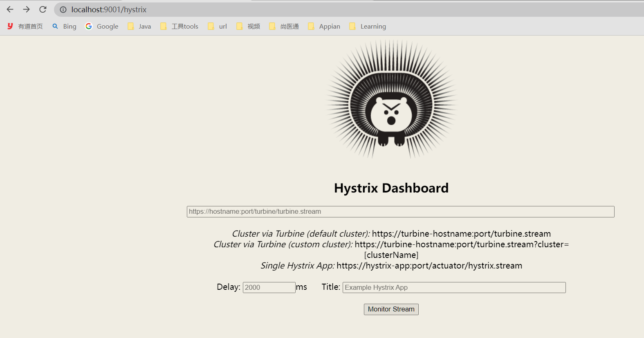Open the 有道首页 bookmark
The height and width of the screenshot is (338, 644).
[x=25, y=26]
